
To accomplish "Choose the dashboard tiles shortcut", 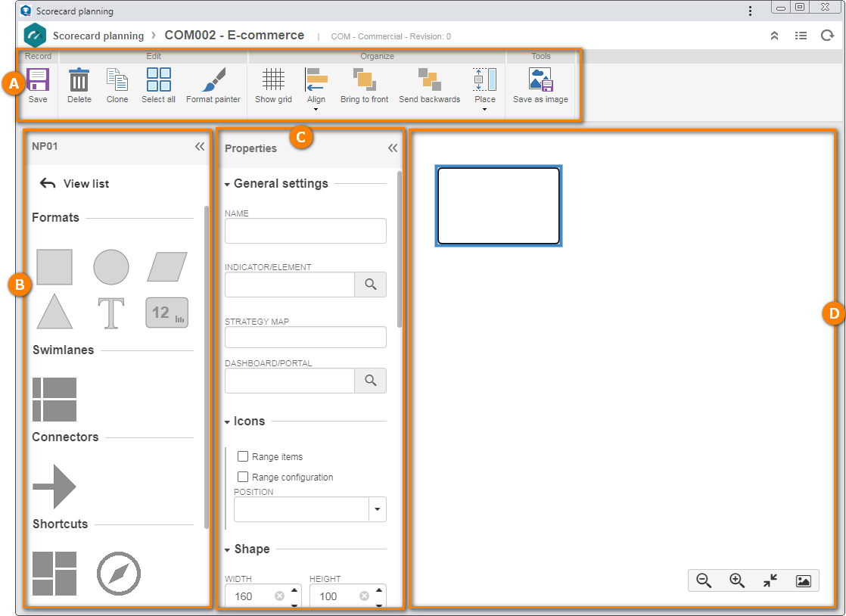I will [54, 574].
